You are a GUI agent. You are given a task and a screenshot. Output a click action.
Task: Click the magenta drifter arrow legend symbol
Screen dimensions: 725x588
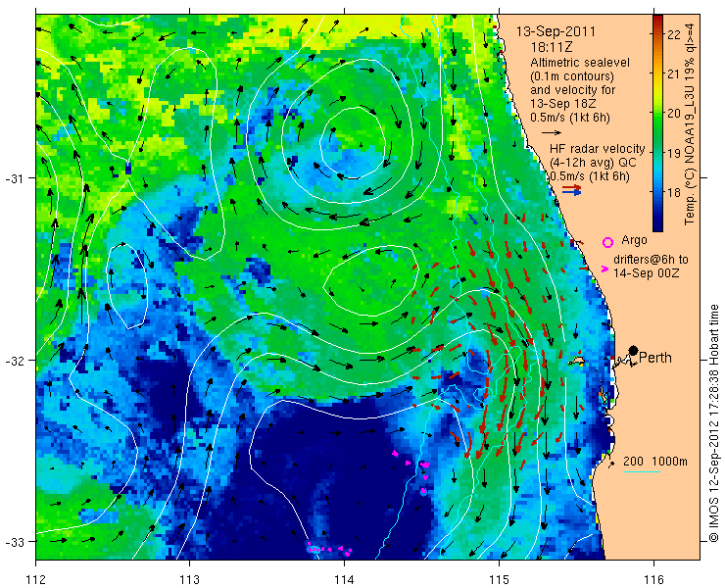click(604, 269)
